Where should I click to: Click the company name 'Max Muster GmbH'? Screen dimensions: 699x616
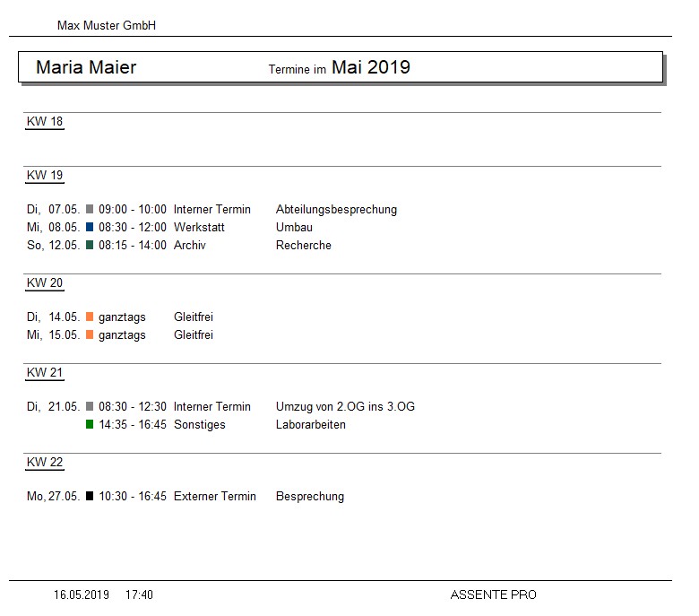(x=107, y=25)
